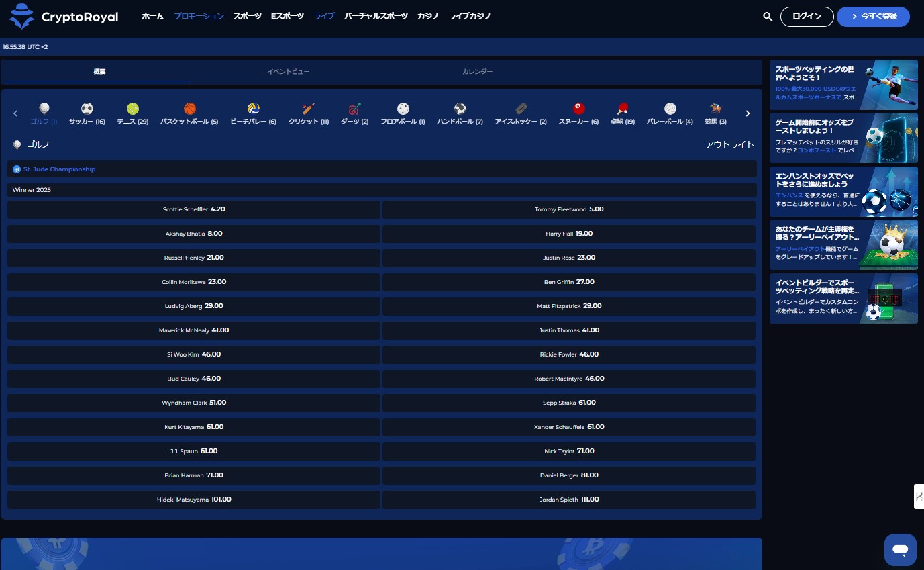Click the 今すぐ登録 button

click(x=873, y=17)
